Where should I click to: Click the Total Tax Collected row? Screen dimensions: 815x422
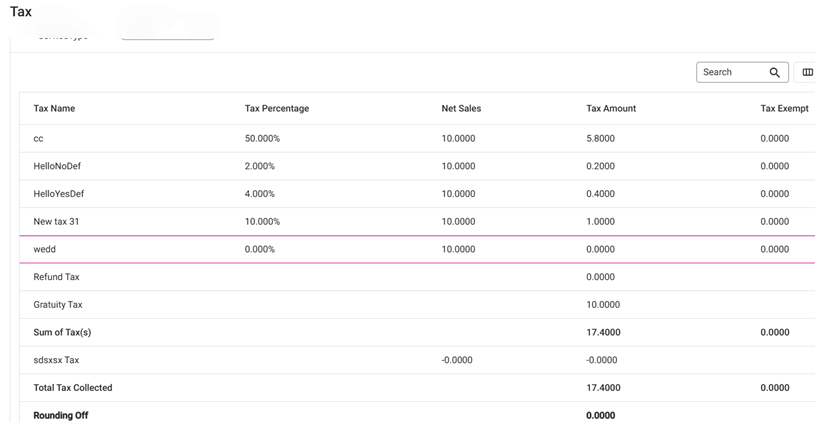click(x=73, y=388)
